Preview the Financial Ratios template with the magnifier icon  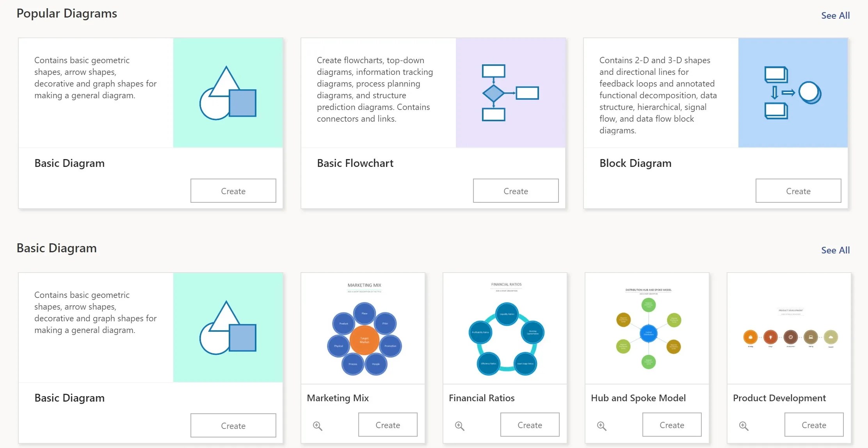459,425
